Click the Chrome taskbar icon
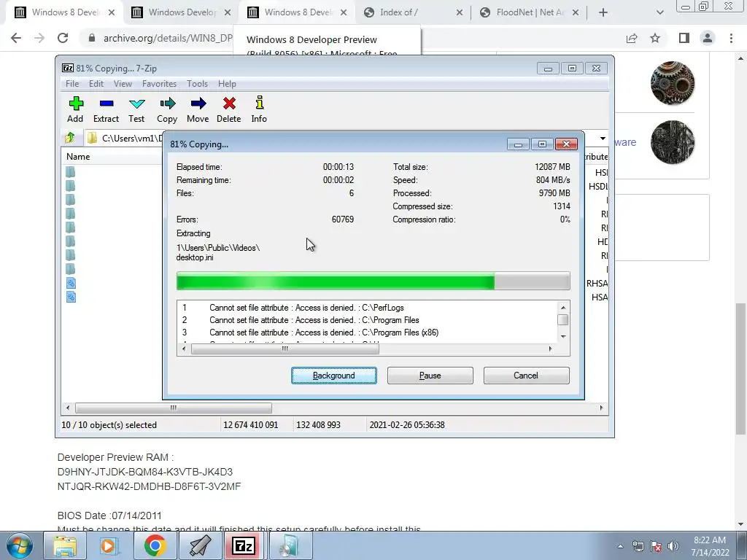747x560 pixels. pos(155,545)
